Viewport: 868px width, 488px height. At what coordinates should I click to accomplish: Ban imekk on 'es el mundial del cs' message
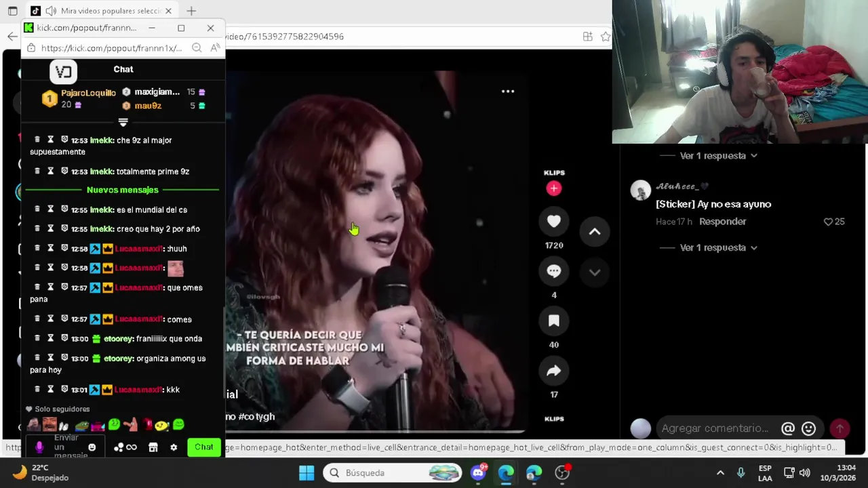(64, 209)
